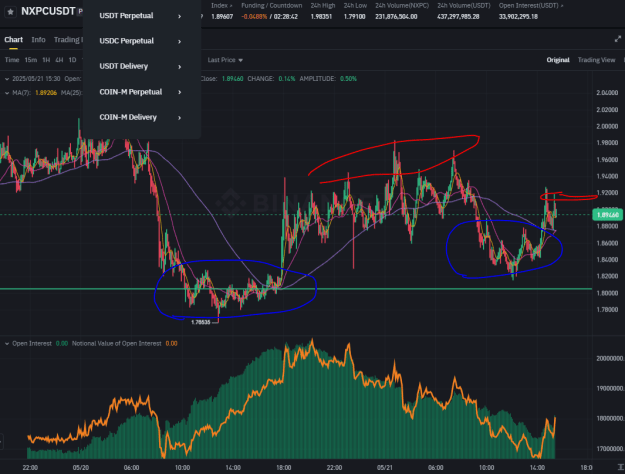Click the 20000000 open interest axis label
This screenshot has height=474, width=625.
[610, 358]
